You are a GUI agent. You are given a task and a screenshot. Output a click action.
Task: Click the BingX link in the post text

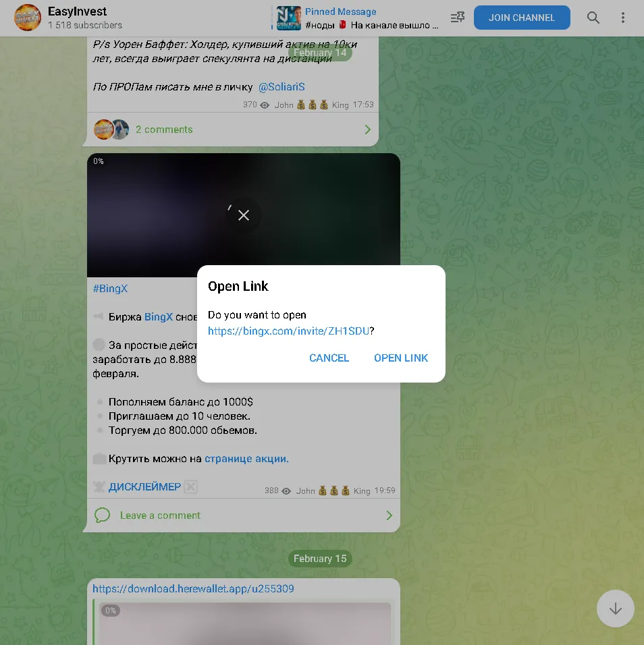click(x=159, y=317)
